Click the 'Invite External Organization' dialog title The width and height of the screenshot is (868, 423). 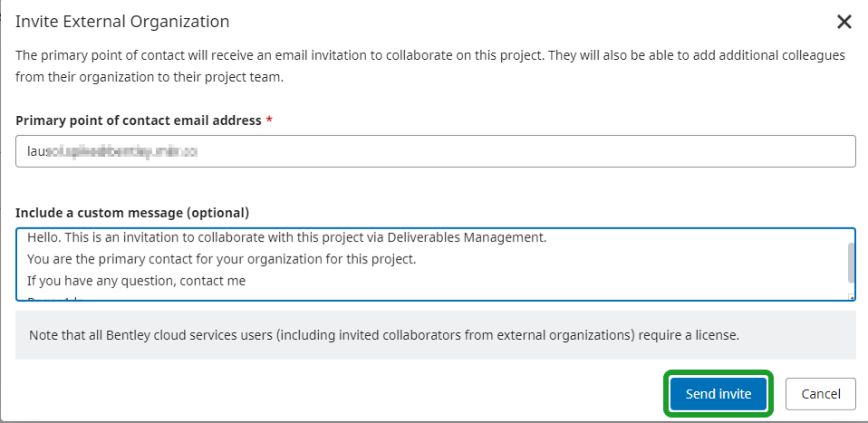click(122, 21)
